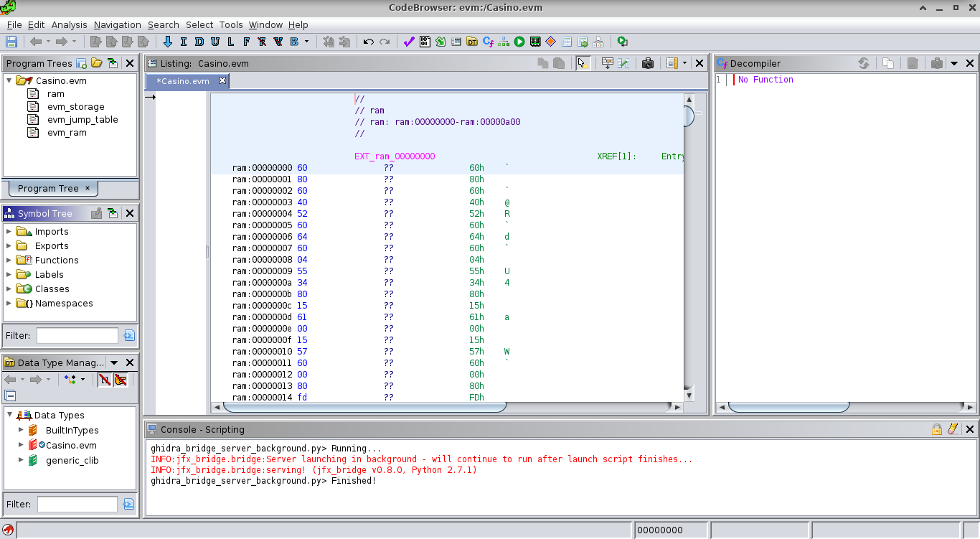The image size is (980, 539).
Task: Click the Decompiler horizontal scrollbar thumb
Action: pyautogui.click(x=789, y=407)
